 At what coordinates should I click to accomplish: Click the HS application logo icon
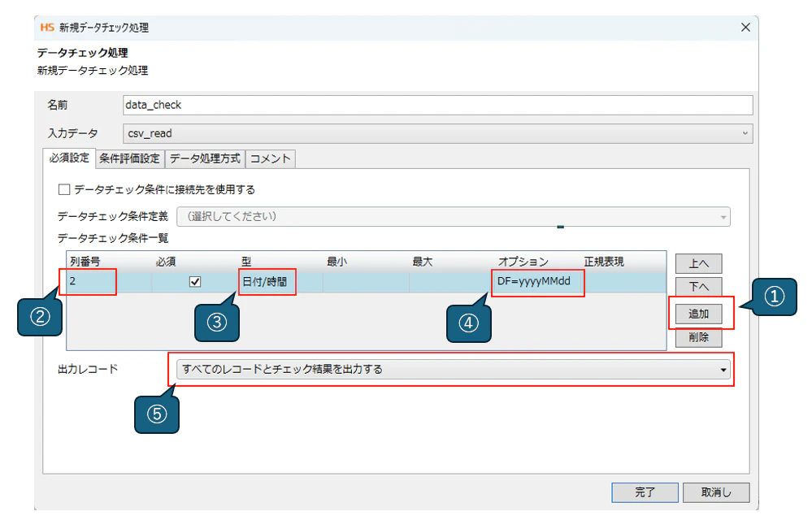tap(47, 27)
